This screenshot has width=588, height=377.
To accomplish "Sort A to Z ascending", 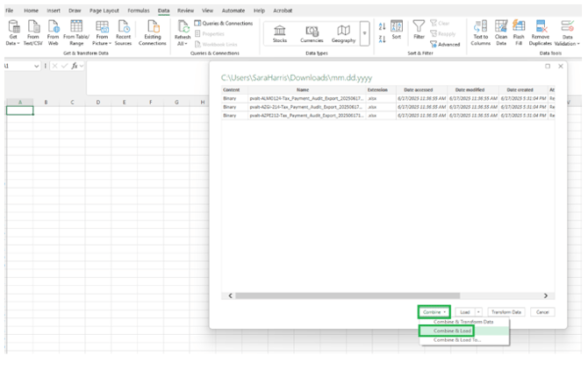I will (382, 26).
